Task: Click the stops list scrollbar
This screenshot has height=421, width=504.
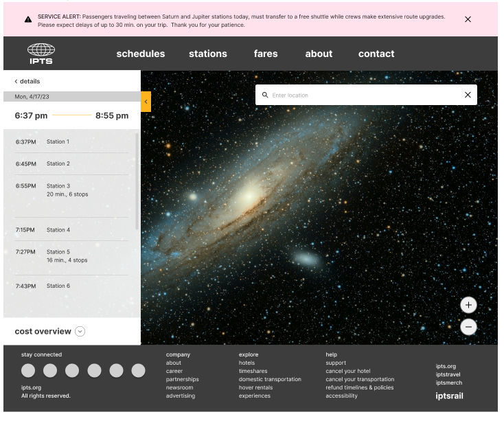Action: 138,182
